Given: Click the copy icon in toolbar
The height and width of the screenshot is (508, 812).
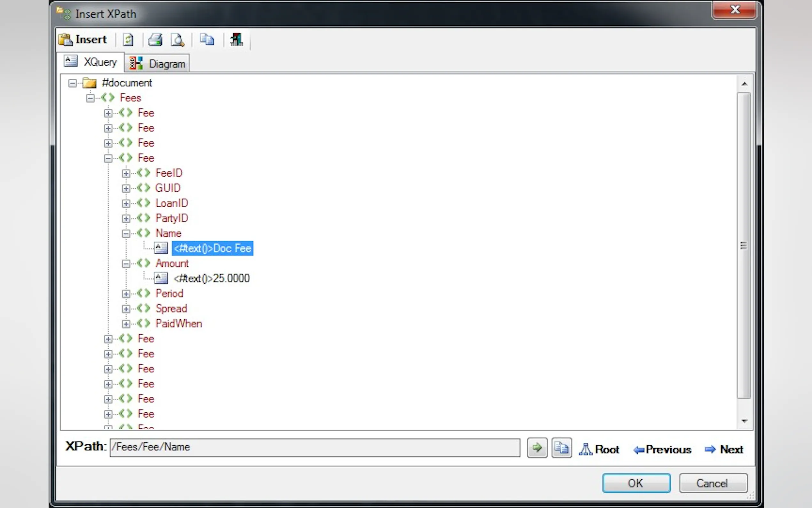Looking at the screenshot, I should pyautogui.click(x=207, y=40).
